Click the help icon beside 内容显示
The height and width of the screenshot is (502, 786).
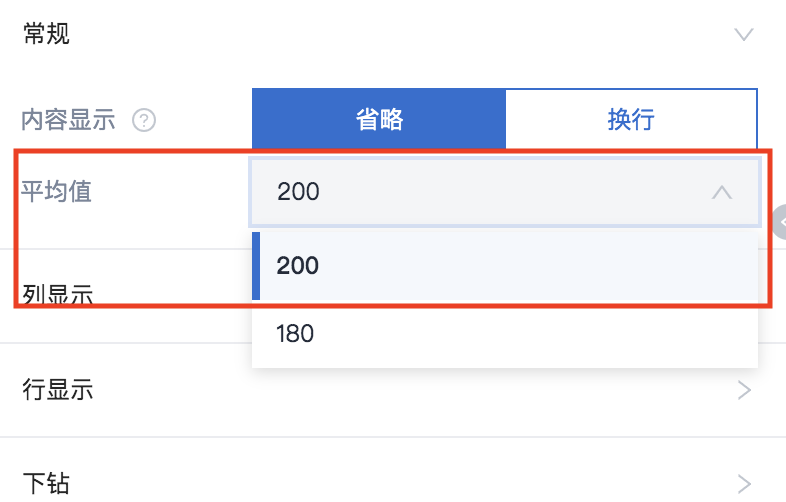[144, 120]
